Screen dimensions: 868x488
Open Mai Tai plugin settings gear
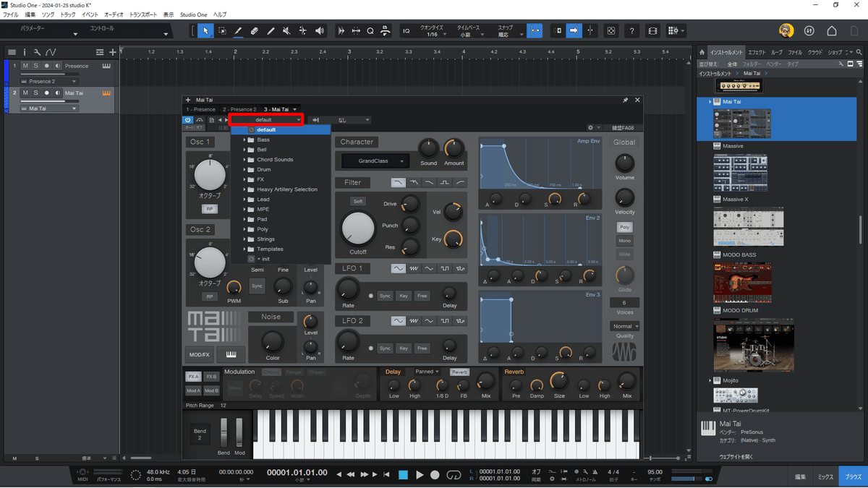point(590,127)
